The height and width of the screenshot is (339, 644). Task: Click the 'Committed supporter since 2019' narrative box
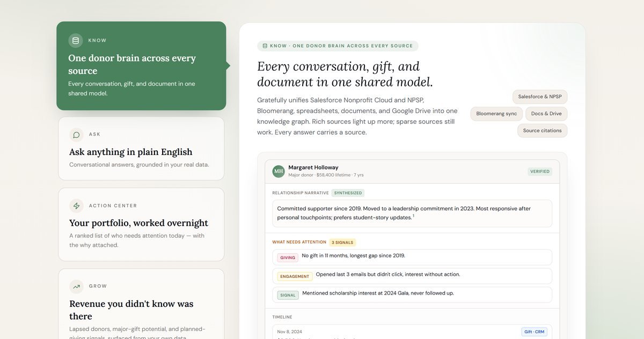click(412, 213)
